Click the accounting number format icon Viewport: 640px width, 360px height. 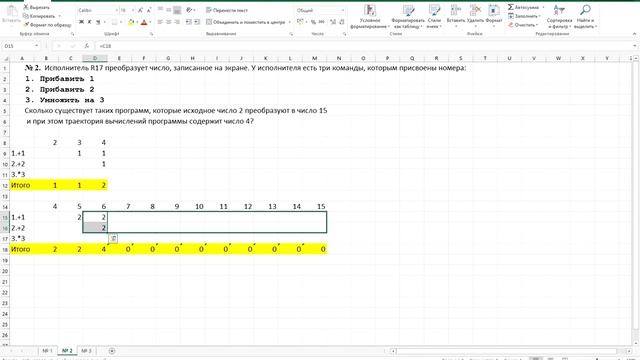(300, 22)
